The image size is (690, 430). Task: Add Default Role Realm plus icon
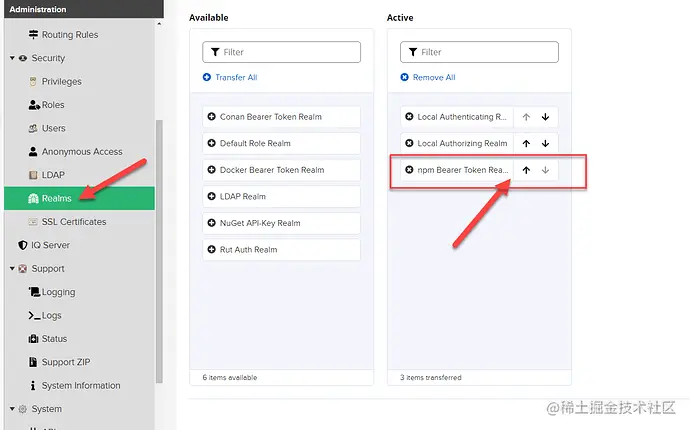[211, 143]
